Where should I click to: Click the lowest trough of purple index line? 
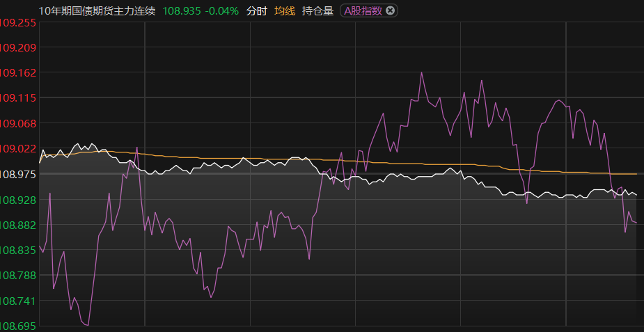(x=88, y=325)
